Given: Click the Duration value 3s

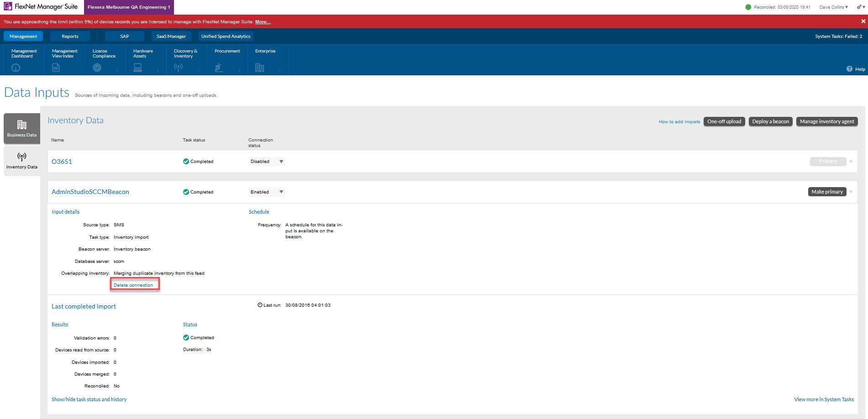Looking at the screenshot, I should coord(209,349).
